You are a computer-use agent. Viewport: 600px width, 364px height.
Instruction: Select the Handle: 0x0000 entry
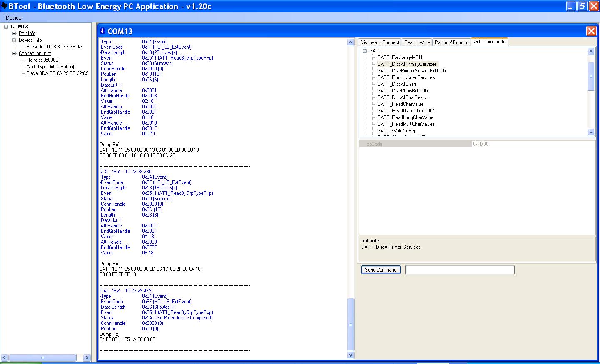tap(42, 60)
